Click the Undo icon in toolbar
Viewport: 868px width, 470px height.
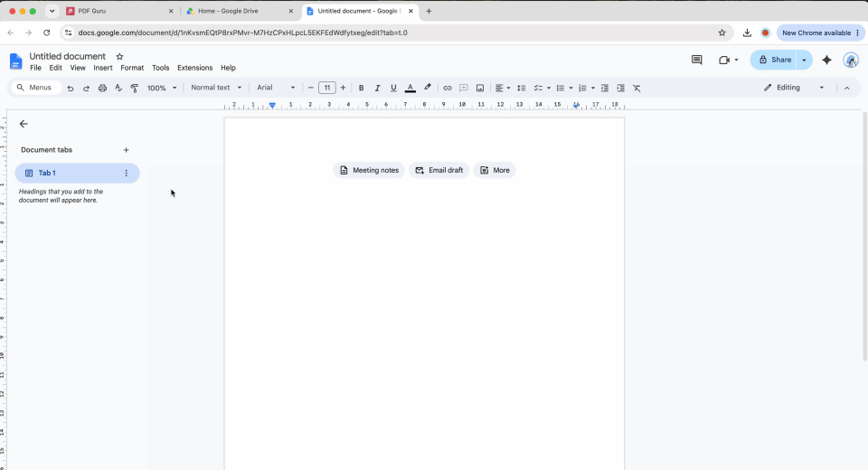(71, 88)
